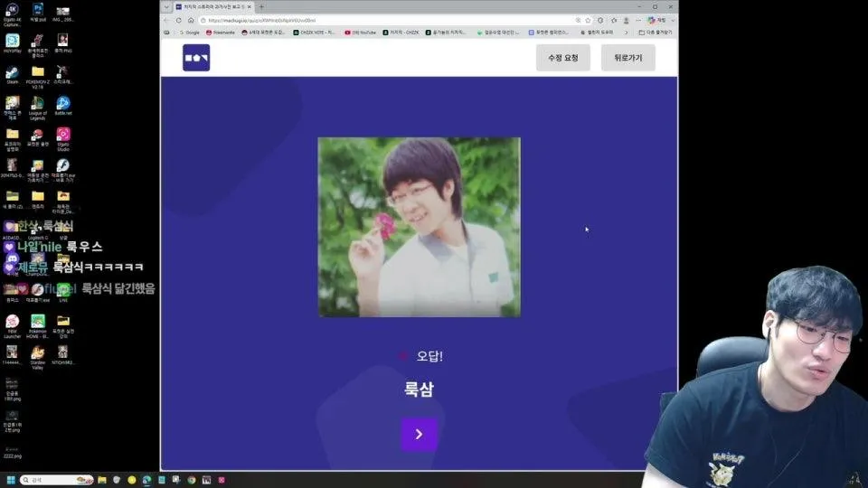Open the Pokémon HOME desktop icon
The image size is (868, 488).
coord(38,326)
